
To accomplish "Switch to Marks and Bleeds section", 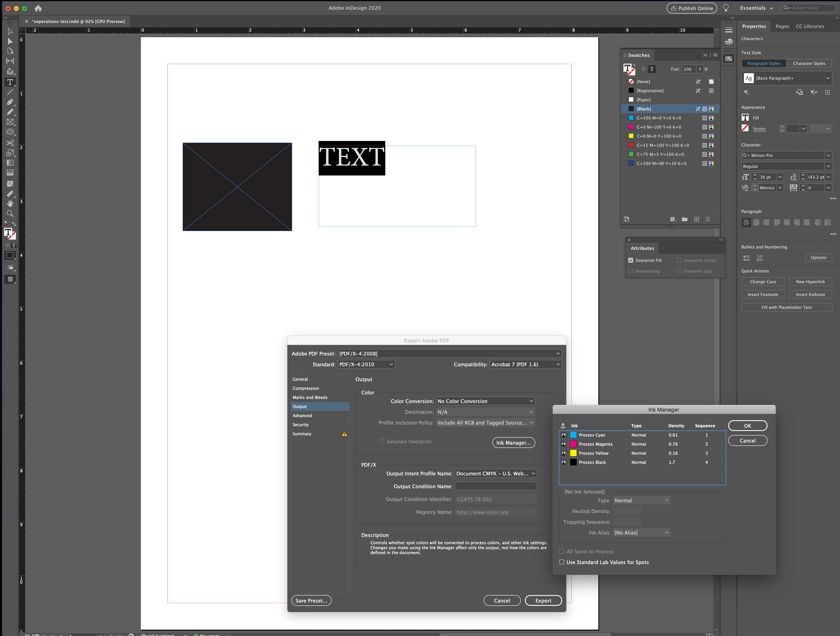I will (310, 397).
